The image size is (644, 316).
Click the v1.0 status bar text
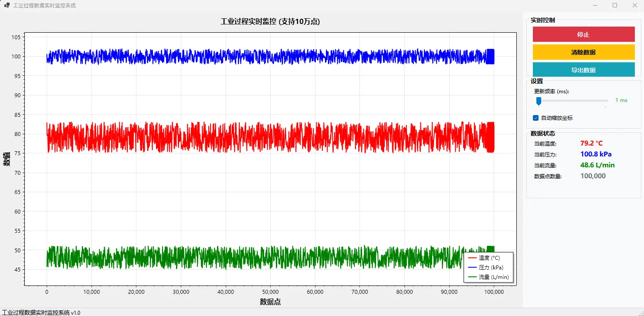(41, 313)
